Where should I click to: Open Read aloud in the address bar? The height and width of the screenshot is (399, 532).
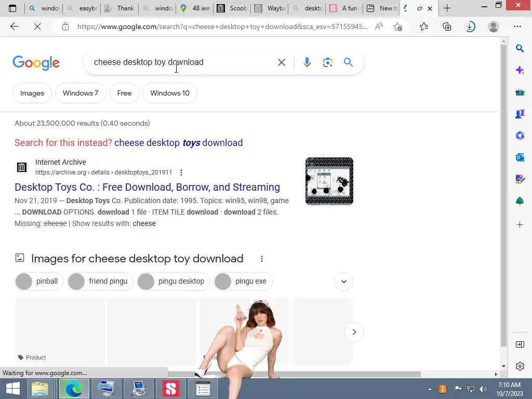coord(379,26)
